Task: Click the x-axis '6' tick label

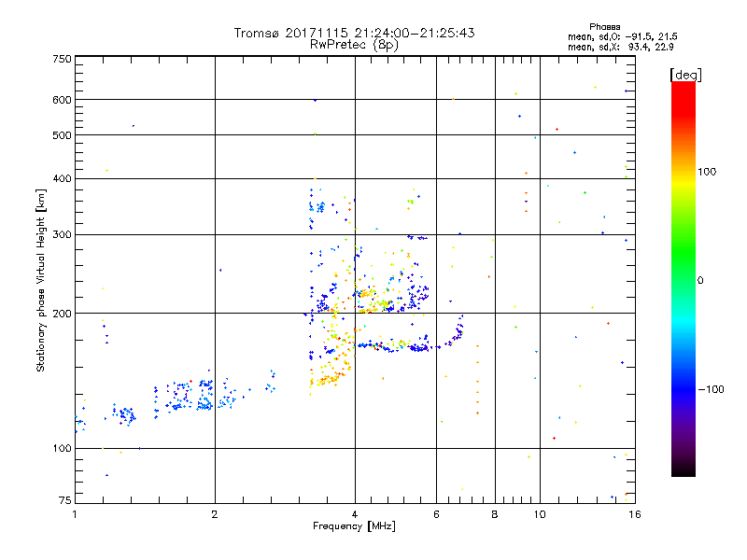Action: pos(436,514)
